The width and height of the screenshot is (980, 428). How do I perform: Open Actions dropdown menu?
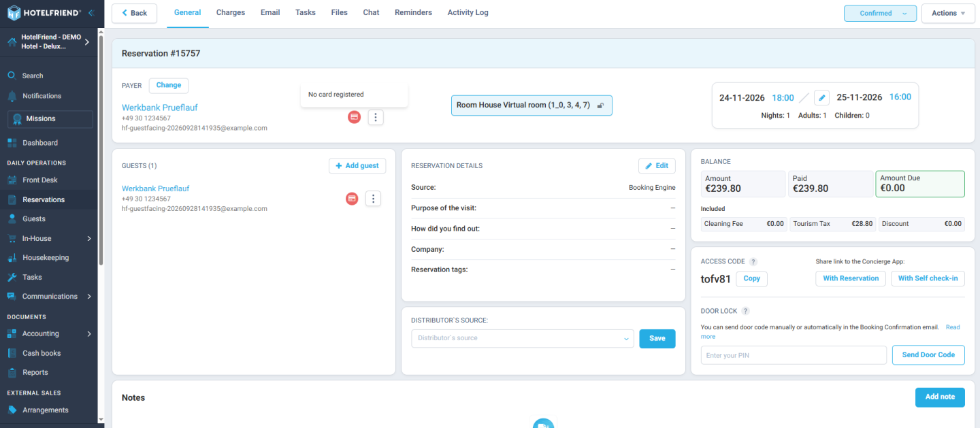point(948,13)
